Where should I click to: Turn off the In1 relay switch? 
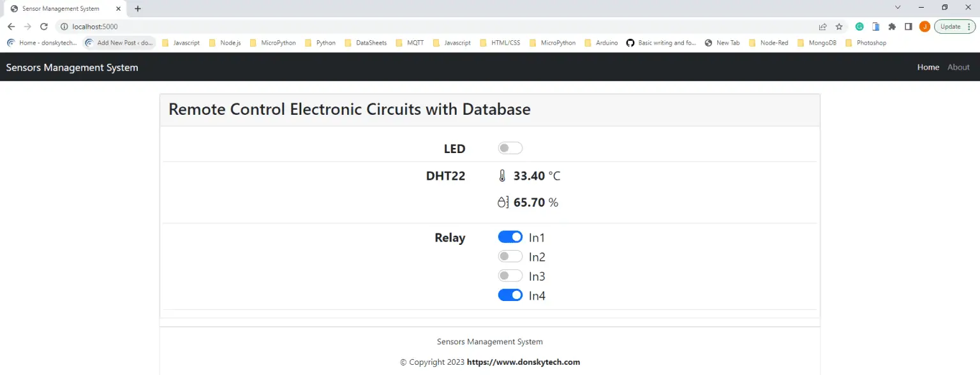point(510,237)
